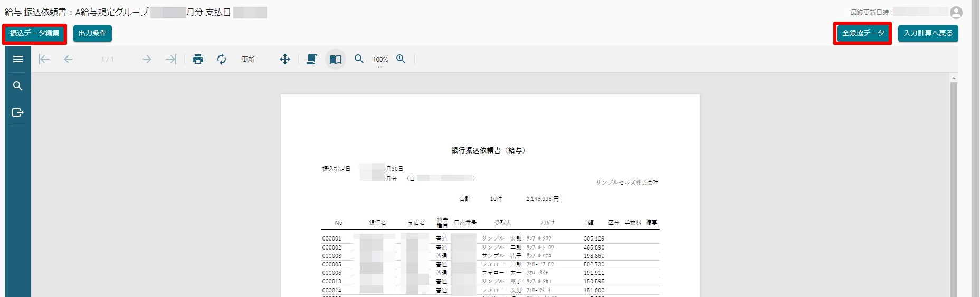The width and height of the screenshot is (980, 297).
Task: Click the page number field 1 / 1
Action: (108, 60)
